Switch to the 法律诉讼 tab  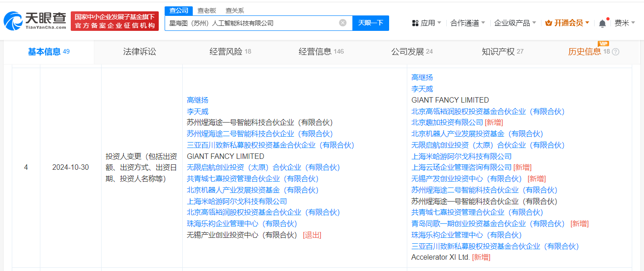click(x=140, y=52)
